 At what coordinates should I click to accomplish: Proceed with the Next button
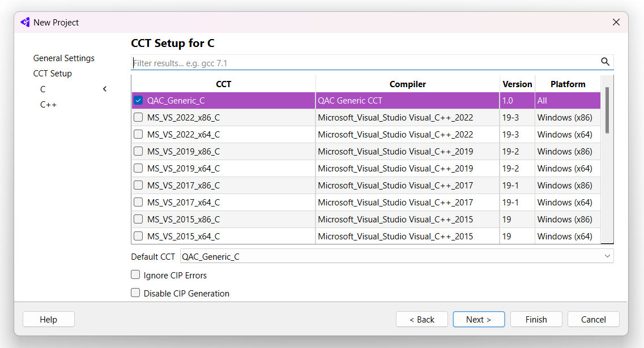479,319
